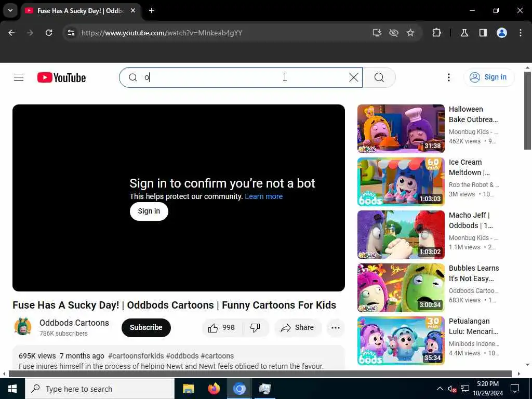Select the Fuse Has A Sucky Day tab
Viewport: 532px width, 399px height.
click(x=81, y=10)
